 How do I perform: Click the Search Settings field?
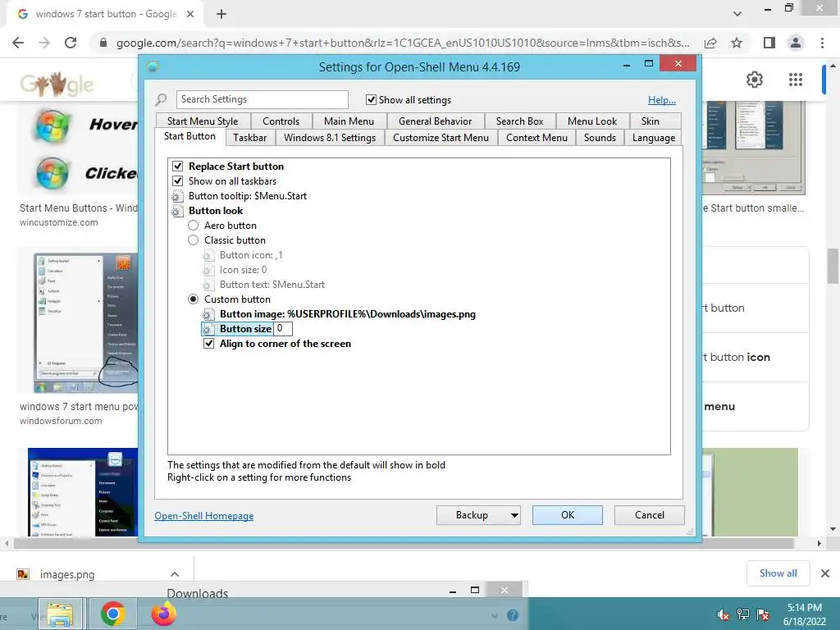(x=262, y=99)
